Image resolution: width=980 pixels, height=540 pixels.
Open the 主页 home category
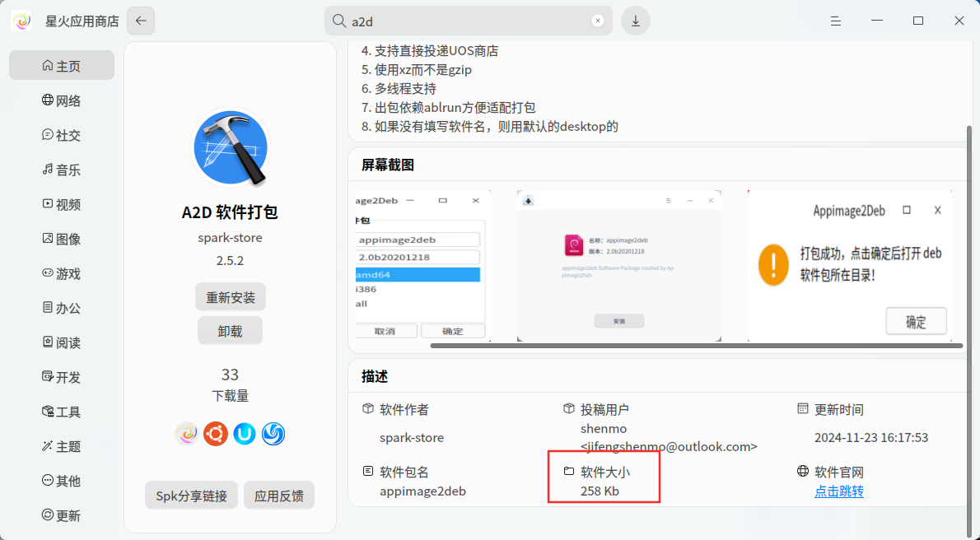(61, 66)
